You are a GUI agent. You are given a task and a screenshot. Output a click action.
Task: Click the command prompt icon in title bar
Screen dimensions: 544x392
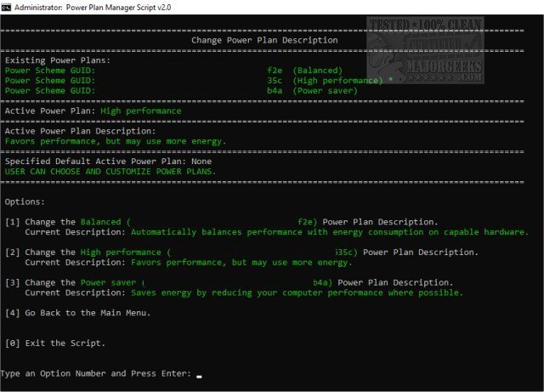coord(6,7)
